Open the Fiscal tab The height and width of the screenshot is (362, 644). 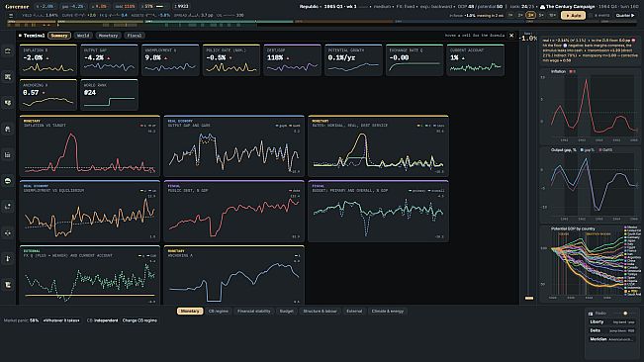(x=135, y=36)
